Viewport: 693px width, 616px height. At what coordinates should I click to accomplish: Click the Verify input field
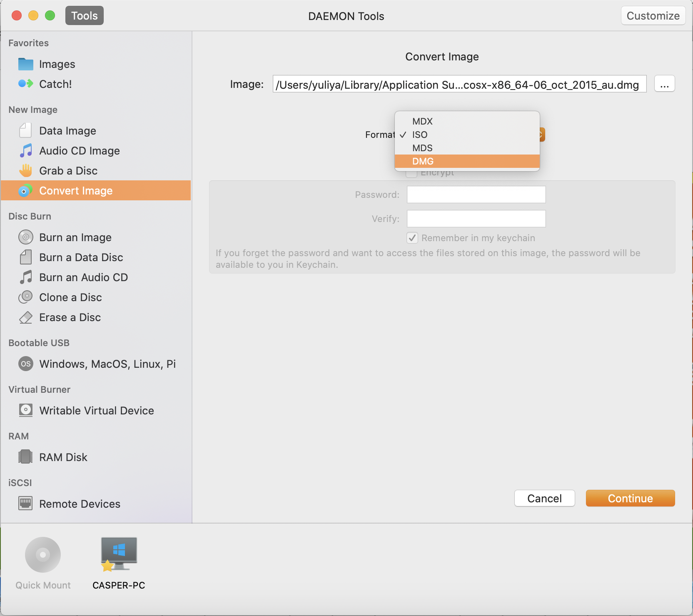(476, 219)
